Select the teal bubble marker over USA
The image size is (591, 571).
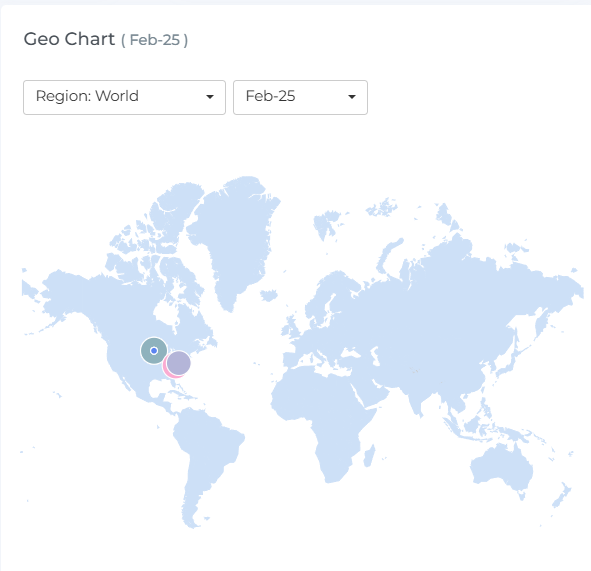point(154,351)
